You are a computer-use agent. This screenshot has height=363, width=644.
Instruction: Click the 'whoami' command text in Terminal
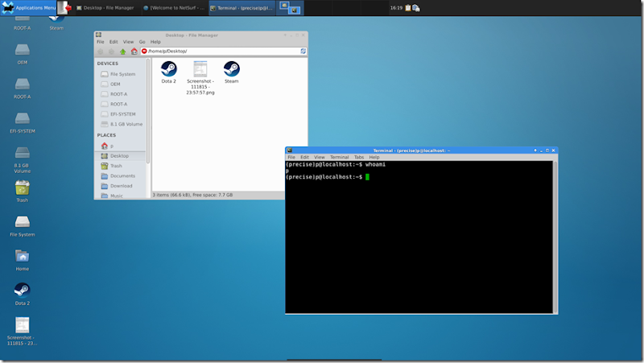tap(375, 164)
